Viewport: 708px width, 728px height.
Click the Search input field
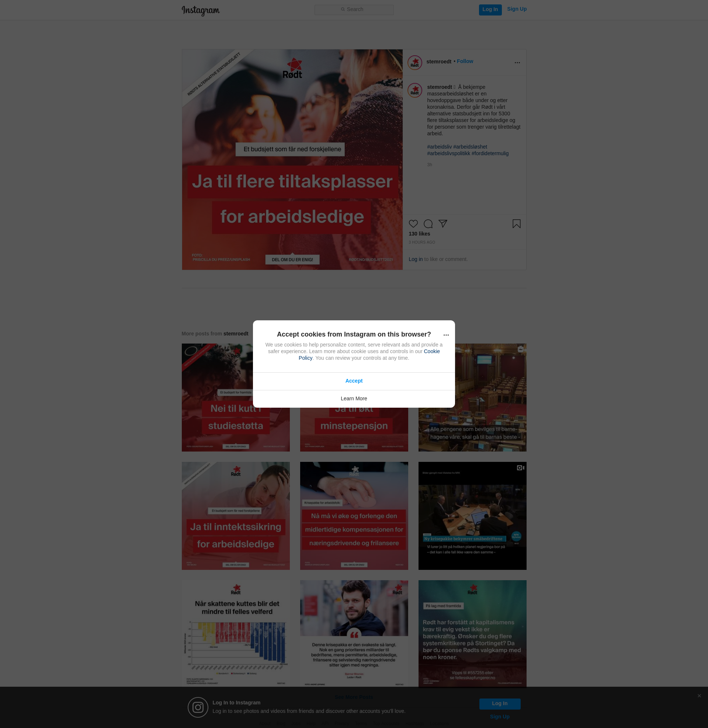click(354, 10)
